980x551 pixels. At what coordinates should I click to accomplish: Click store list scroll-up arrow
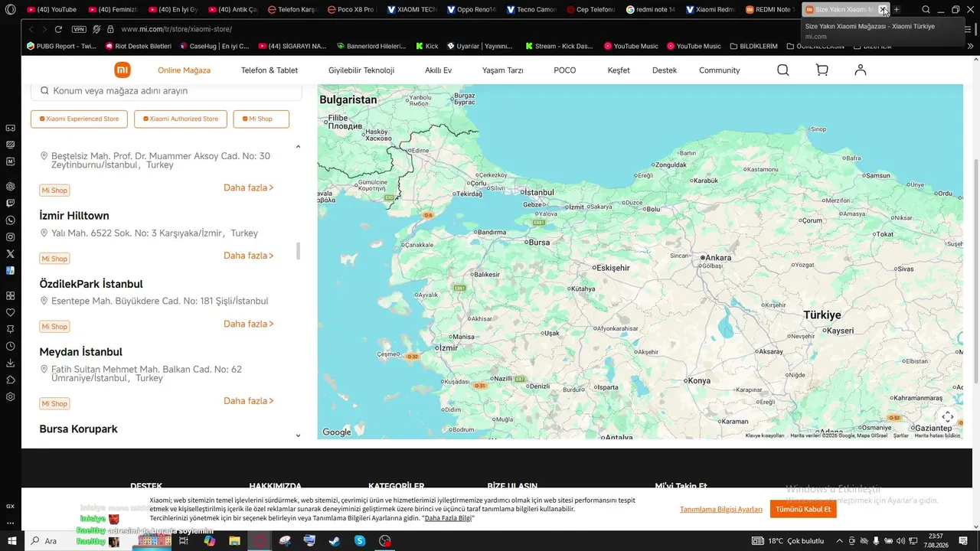click(298, 146)
